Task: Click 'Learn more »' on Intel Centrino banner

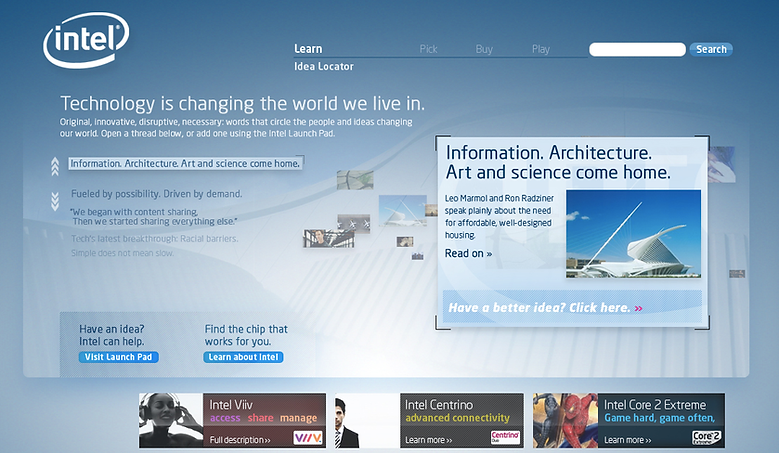Action: [429, 440]
